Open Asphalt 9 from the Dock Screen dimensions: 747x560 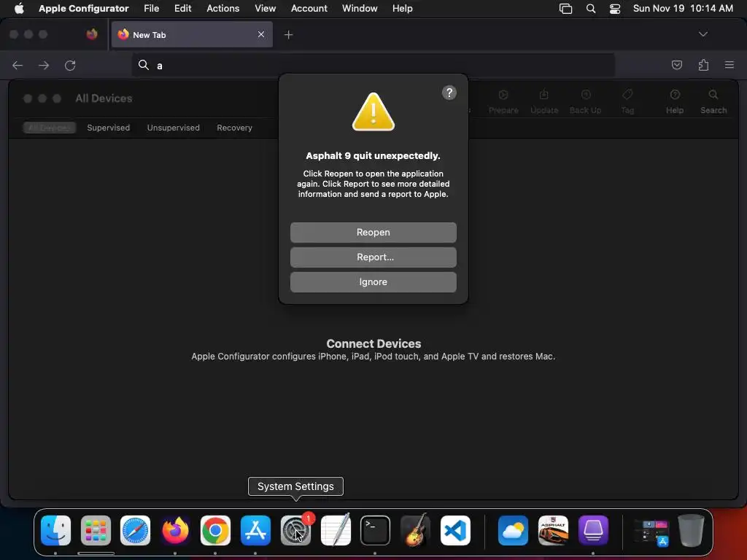(553, 530)
